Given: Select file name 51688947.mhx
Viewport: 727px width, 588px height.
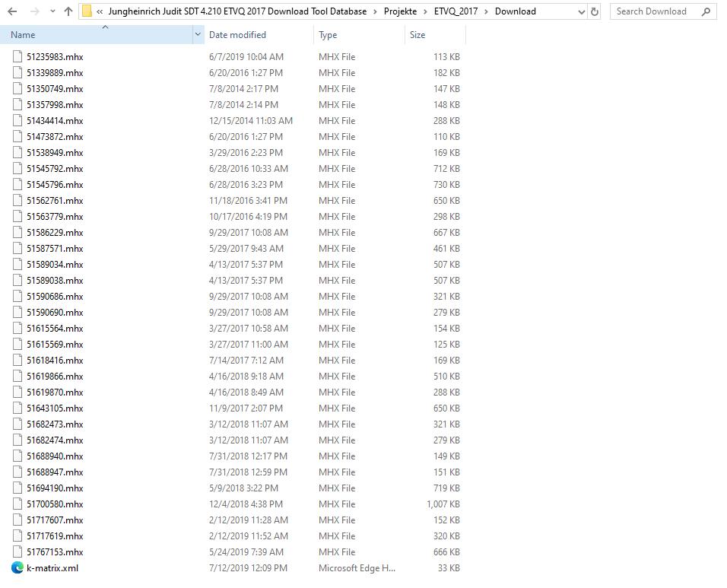Looking at the screenshot, I should 55,472.
